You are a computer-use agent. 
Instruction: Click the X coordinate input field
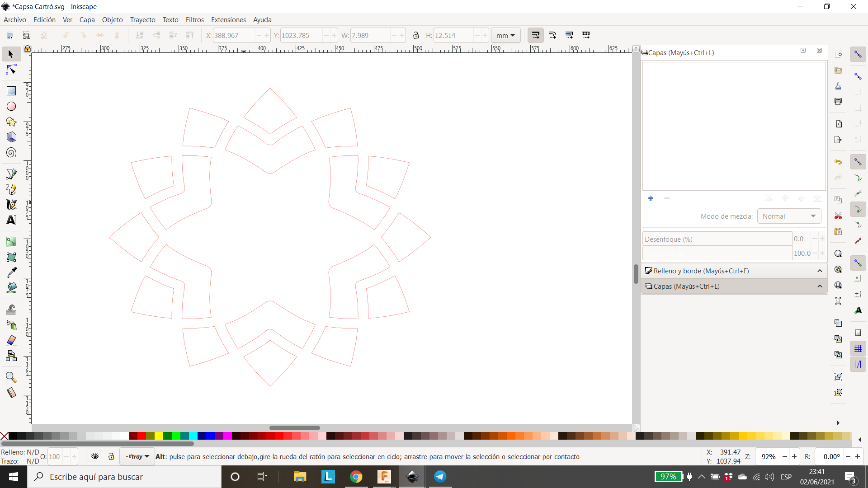(233, 35)
